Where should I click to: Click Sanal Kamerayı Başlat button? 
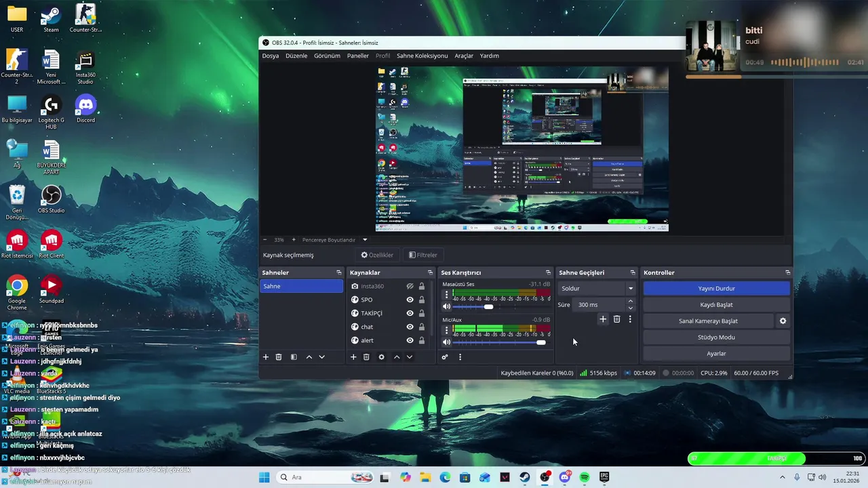(x=708, y=321)
